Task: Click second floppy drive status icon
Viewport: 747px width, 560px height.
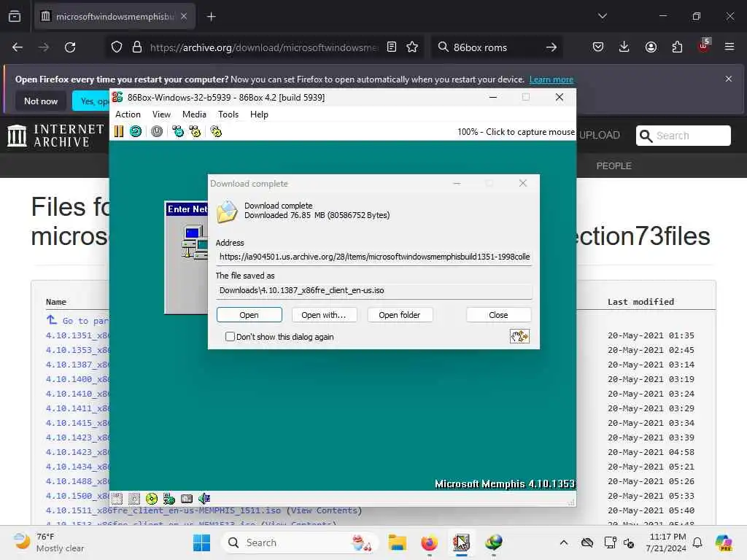Action: pyautogui.click(x=134, y=499)
